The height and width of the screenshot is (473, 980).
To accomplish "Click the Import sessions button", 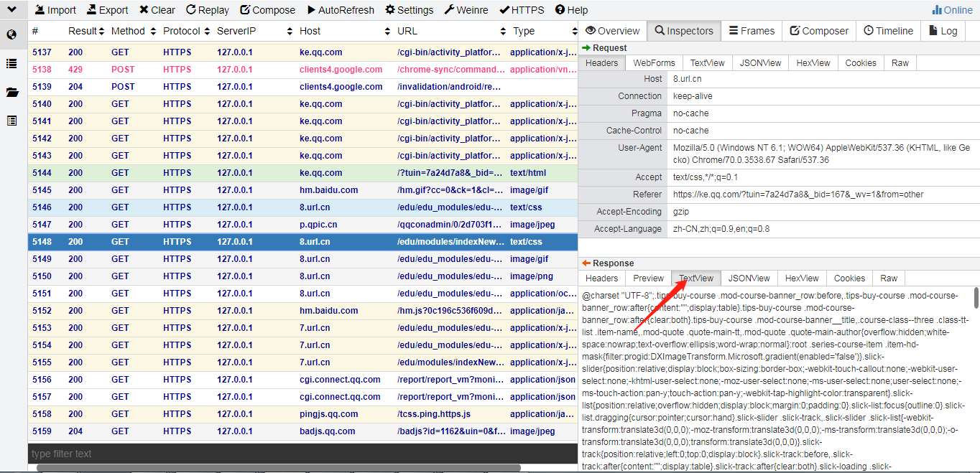I will (x=55, y=10).
